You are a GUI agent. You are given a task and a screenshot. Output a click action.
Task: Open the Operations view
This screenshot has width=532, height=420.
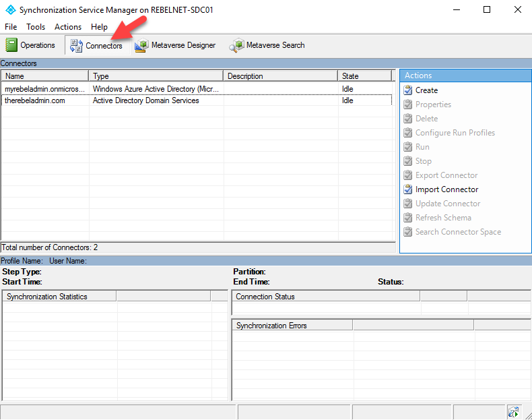point(30,45)
